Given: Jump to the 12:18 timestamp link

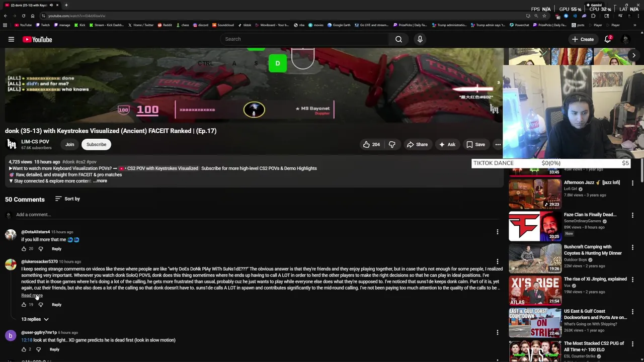Looking at the screenshot, I should pos(27,340).
